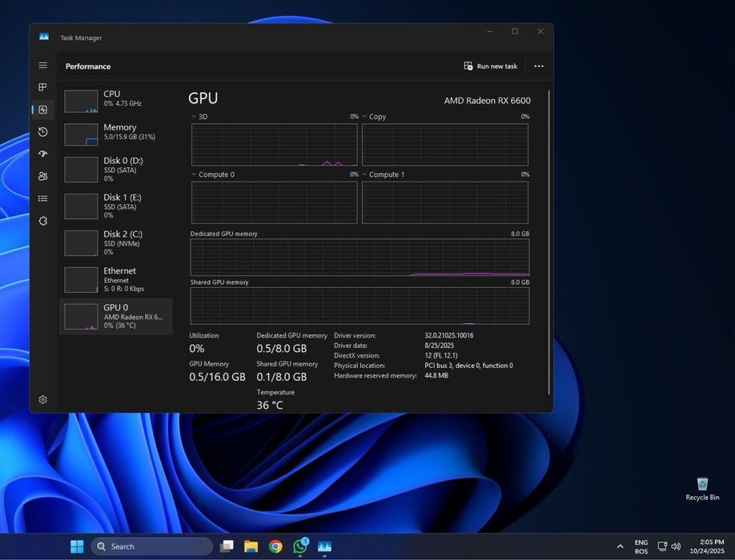Viewport: 735px width, 560px height.
Task: Click the AMD Radeon RX 6600 title
Action: coord(487,101)
